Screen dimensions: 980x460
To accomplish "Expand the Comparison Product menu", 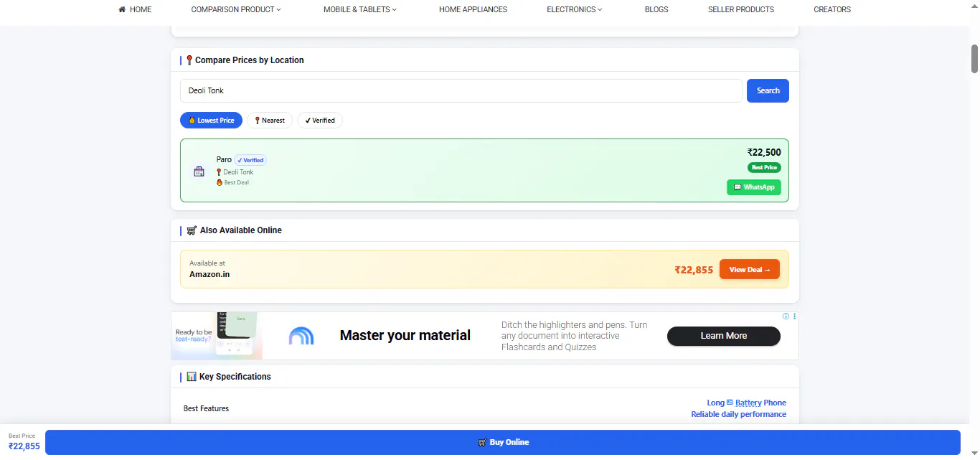I will tap(236, 9).
